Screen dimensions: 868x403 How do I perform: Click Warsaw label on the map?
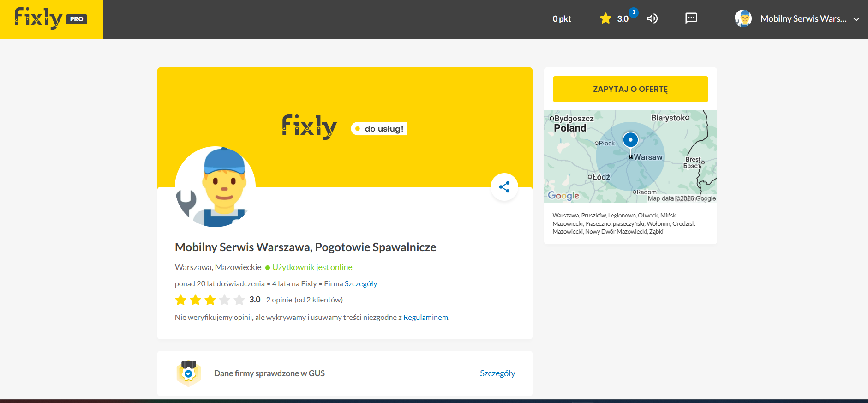click(648, 157)
